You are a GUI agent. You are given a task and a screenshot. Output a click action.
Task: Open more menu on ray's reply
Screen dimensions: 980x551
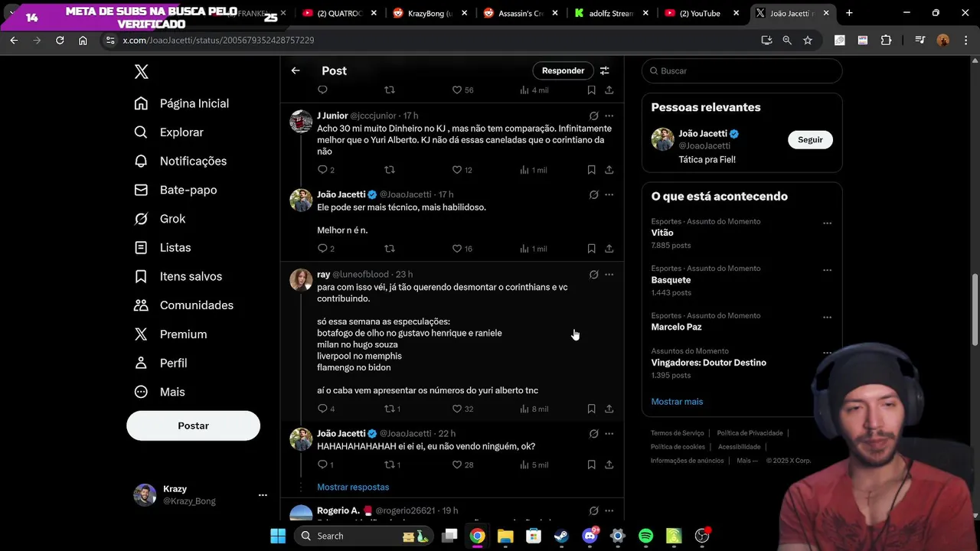(x=609, y=274)
